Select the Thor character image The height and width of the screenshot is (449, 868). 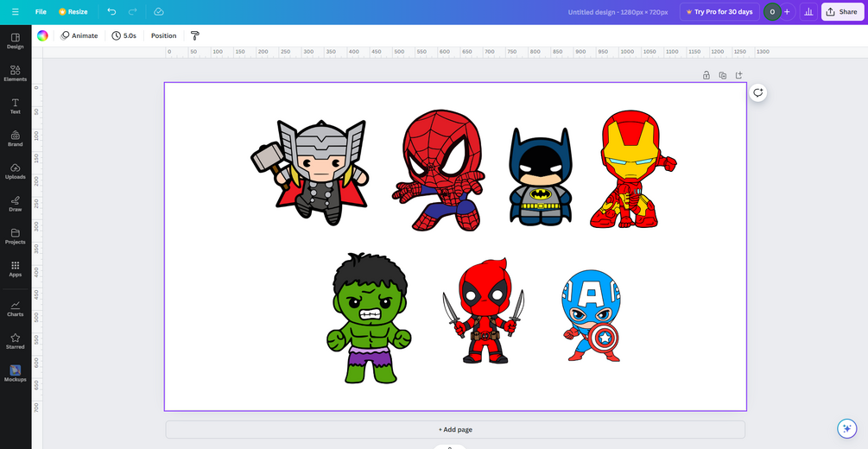pyautogui.click(x=309, y=172)
